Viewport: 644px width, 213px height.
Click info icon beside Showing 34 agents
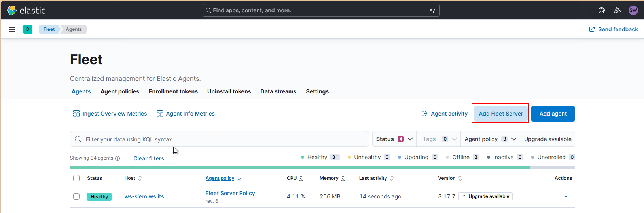117,158
